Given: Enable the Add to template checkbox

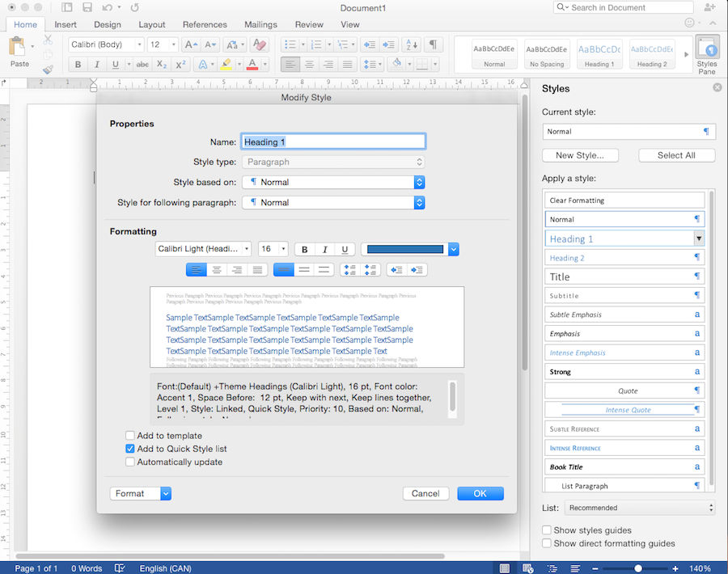Looking at the screenshot, I should [x=130, y=436].
